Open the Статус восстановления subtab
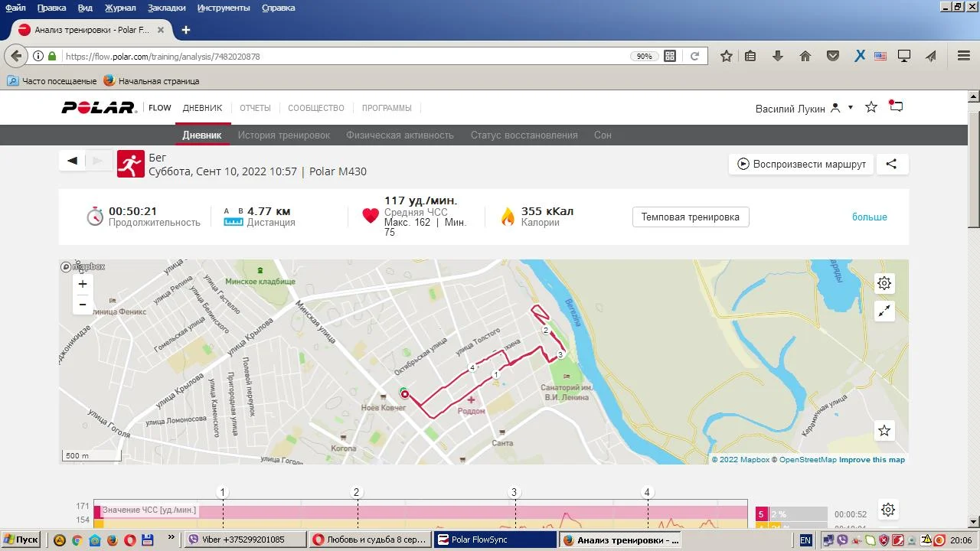The image size is (980, 551). 524,135
